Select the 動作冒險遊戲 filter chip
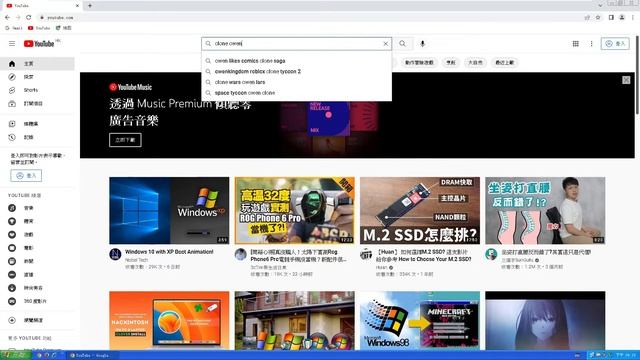 pos(419,62)
